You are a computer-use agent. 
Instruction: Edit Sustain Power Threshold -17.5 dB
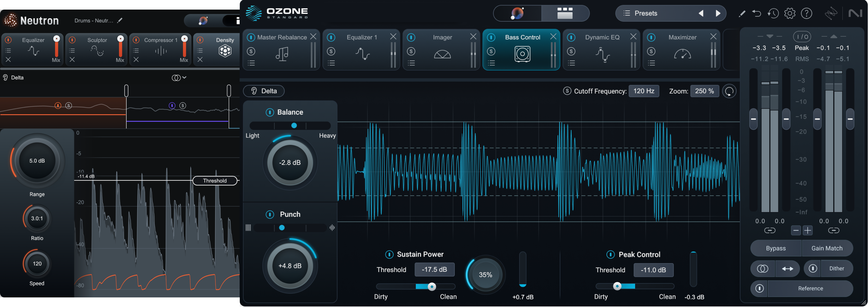[x=434, y=270]
